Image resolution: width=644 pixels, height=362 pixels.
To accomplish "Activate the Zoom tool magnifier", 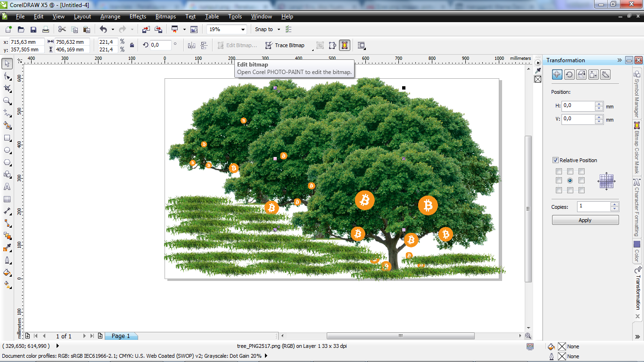I will click(7, 100).
